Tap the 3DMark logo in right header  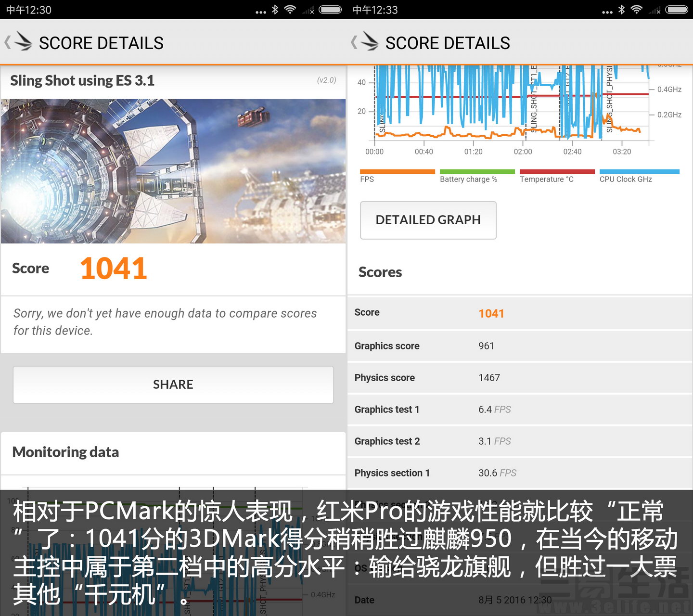coord(370,41)
